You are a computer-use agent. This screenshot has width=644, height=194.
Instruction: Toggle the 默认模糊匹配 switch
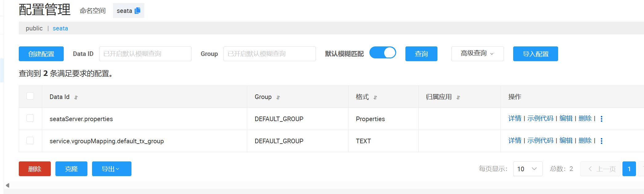click(383, 53)
